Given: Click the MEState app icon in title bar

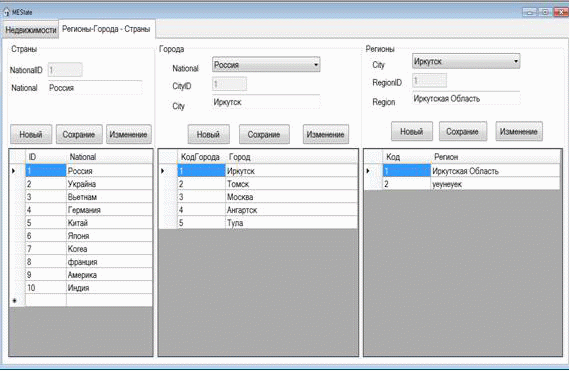Looking at the screenshot, I should (x=6, y=12).
